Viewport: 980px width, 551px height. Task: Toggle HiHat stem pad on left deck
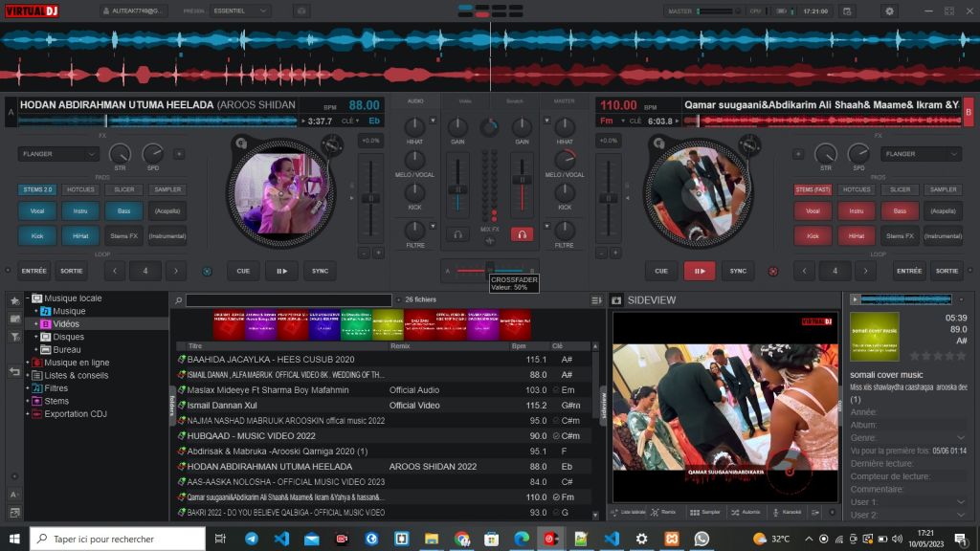[80, 235]
